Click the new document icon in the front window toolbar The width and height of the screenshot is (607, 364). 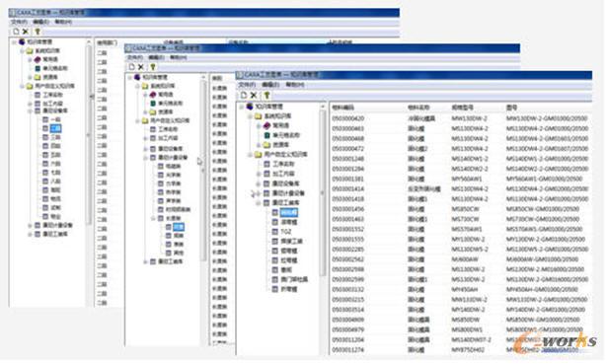(244, 95)
